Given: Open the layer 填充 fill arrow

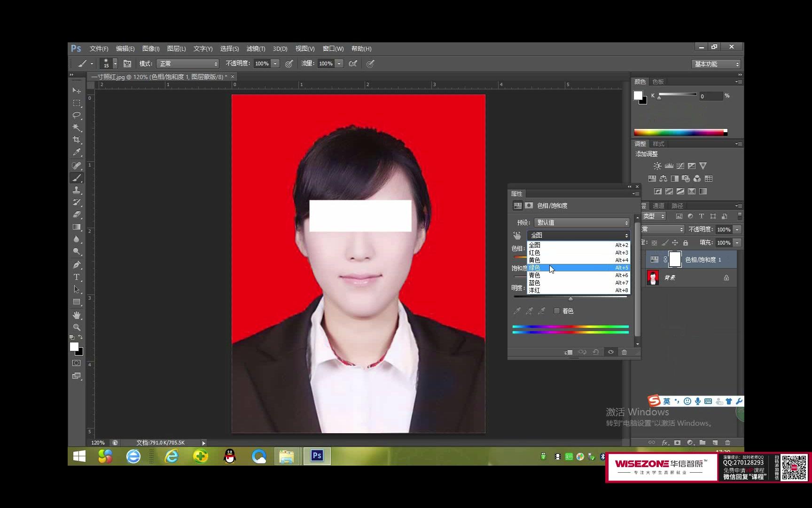Looking at the screenshot, I should point(737,243).
